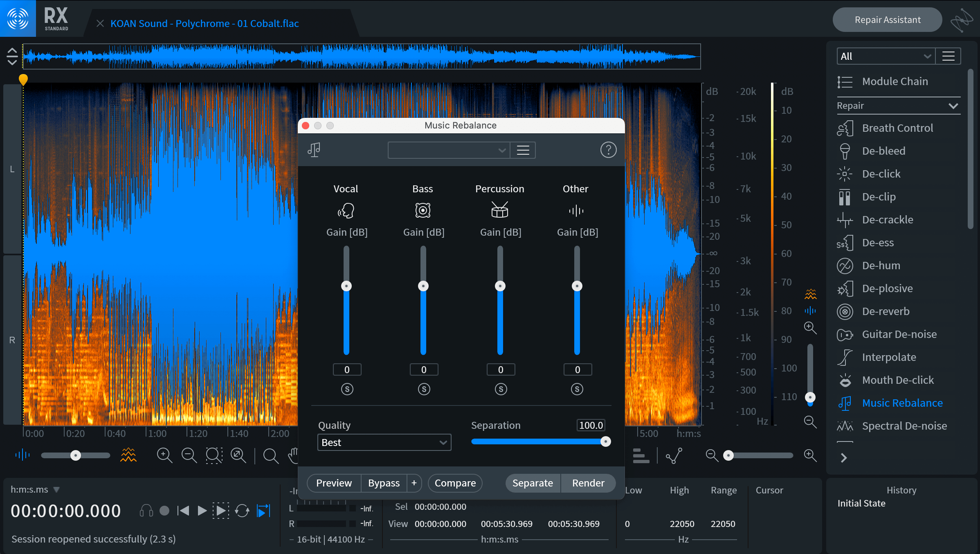Open Music Rebalance preset menu button
The image size is (980, 554).
pos(523,150)
